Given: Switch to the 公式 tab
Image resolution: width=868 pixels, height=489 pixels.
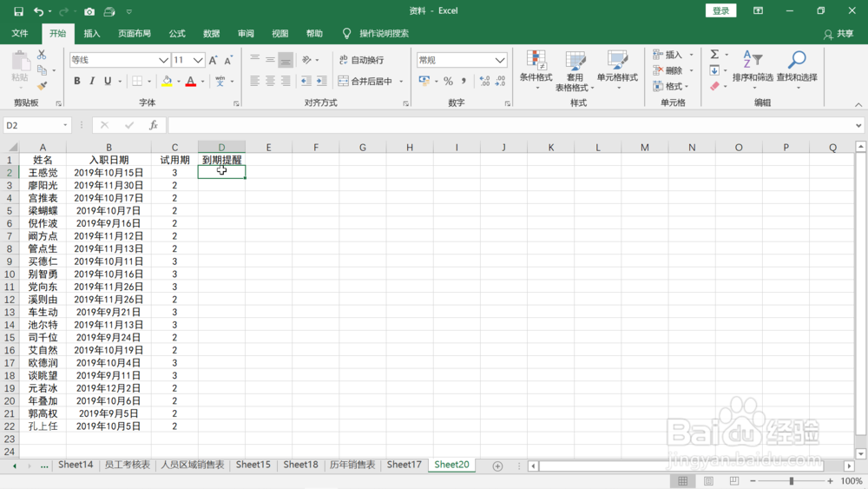Looking at the screenshot, I should pos(177,33).
